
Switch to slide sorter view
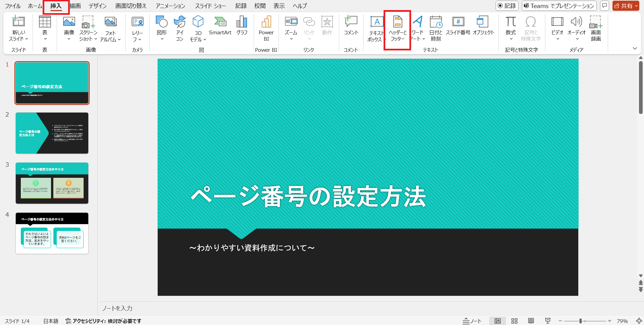514,321
